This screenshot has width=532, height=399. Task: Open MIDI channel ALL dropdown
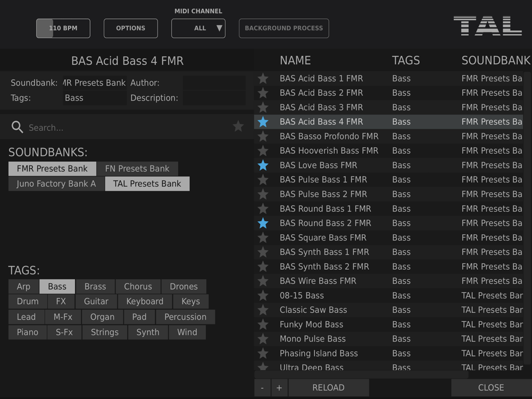point(198,28)
